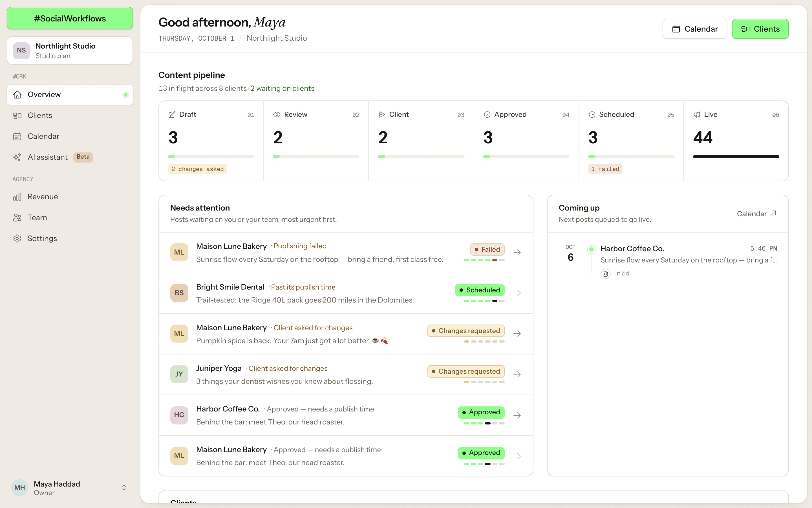The width and height of the screenshot is (812, 508).
Task: Click the Team people icon
Action: tap(17, 218)
